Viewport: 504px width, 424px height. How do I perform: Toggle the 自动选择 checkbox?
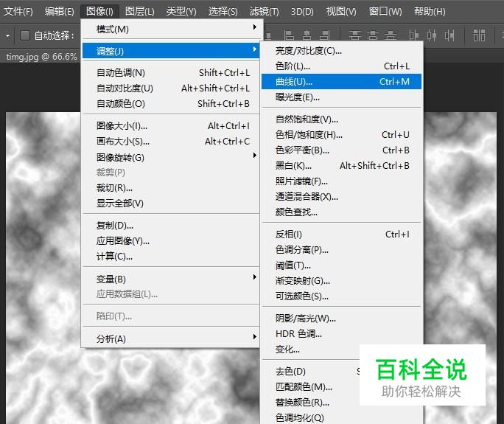pos(25,35)
